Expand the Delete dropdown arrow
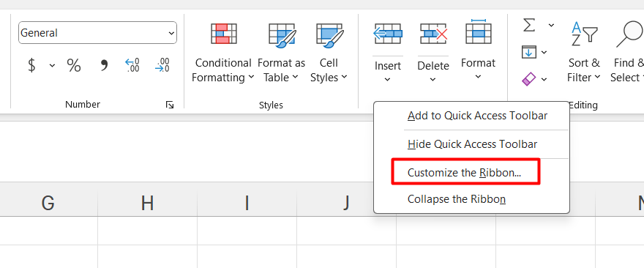Image resolution: width=644 pixels, height=268 pixels. pos(433,79)
